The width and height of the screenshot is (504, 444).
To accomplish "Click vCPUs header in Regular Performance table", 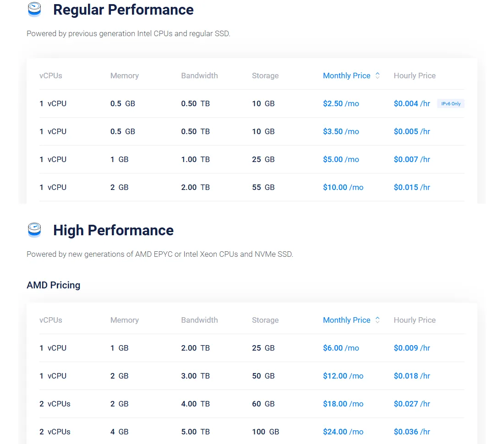I will [51, 76].
